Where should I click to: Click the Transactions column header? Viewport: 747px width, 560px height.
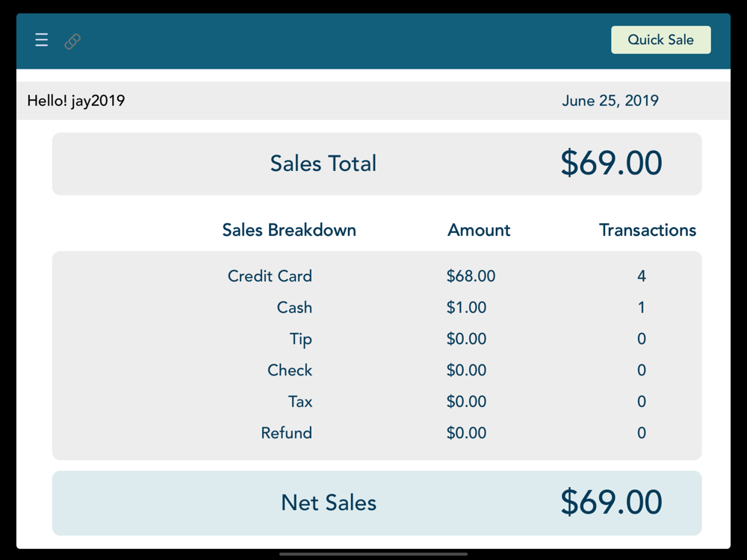pyautogui.click(x=647, y=230)
